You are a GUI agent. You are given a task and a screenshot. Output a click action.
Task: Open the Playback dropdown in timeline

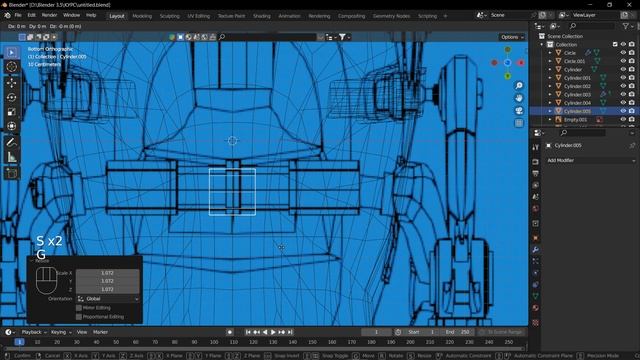[x=34, y=332]
